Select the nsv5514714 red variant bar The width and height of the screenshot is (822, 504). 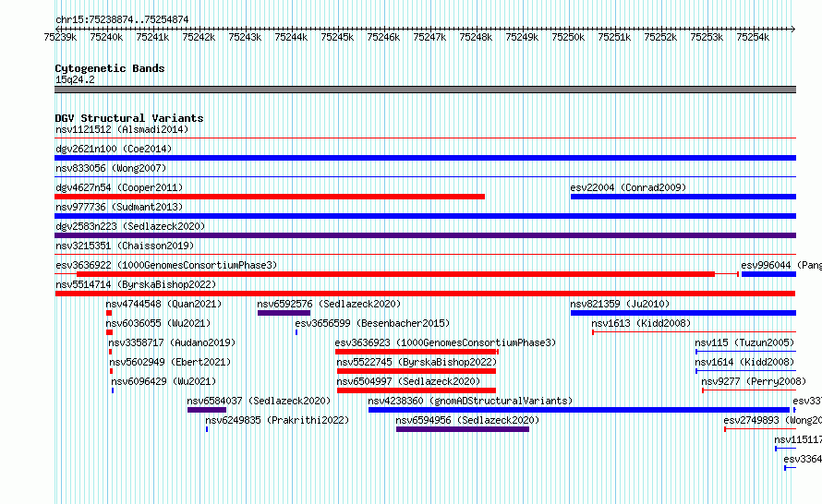click(x=425, y=294)
